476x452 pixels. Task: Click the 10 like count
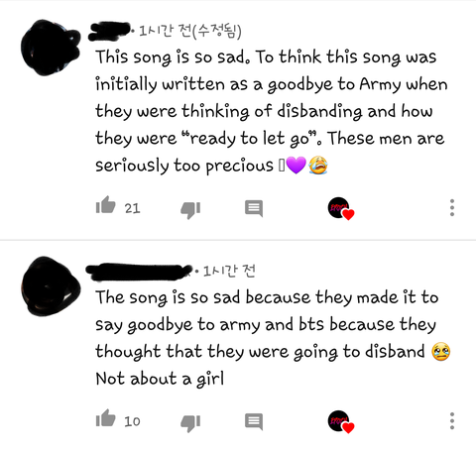[x=132, y=421]
